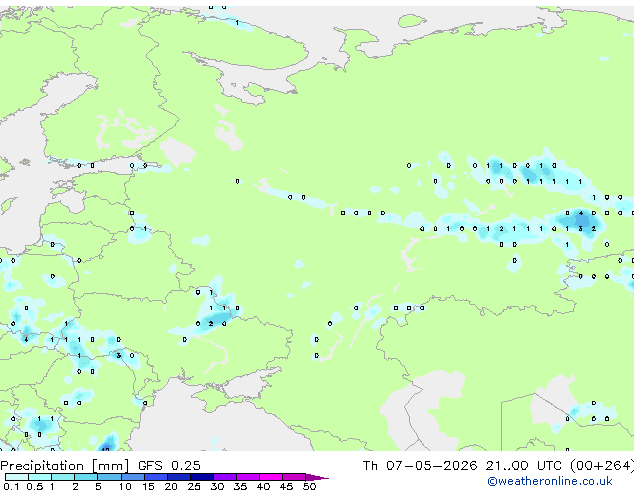Click the legend label '25'
634x490 pixels.
[194, 486]
